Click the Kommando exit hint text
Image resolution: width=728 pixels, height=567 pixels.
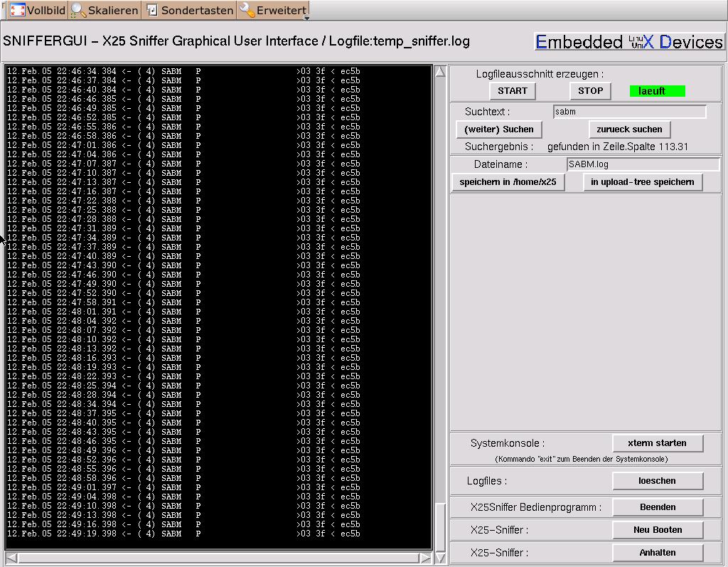click(582, 459)
